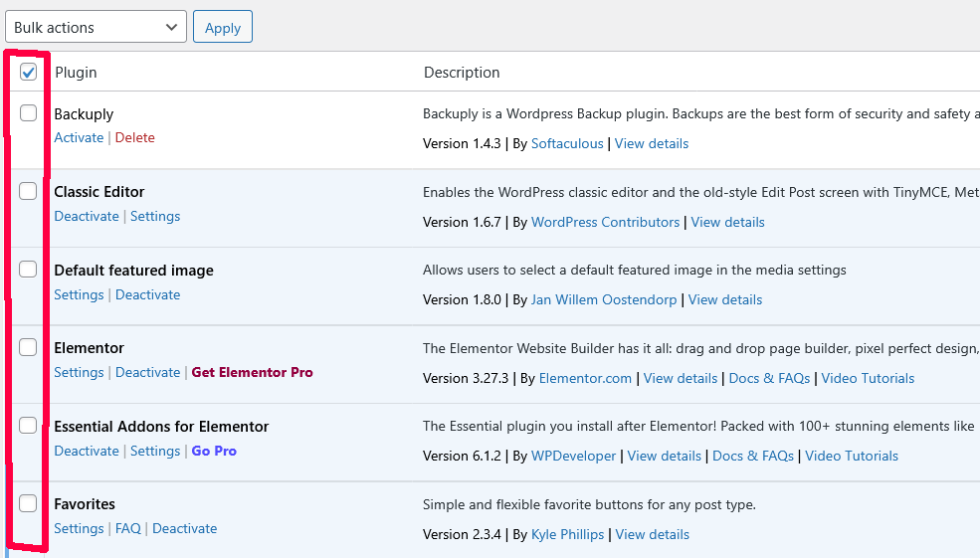Check Essential Addons for Elementor checkbox
980x558 pixels.
(28, 426)
